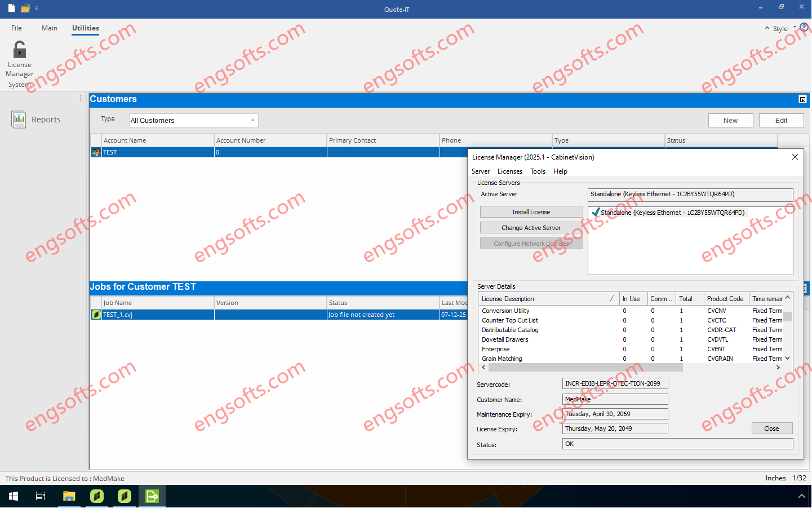Click the second CabinetVision taskbar icon
The image size is (812, 508).
point(125,496)
